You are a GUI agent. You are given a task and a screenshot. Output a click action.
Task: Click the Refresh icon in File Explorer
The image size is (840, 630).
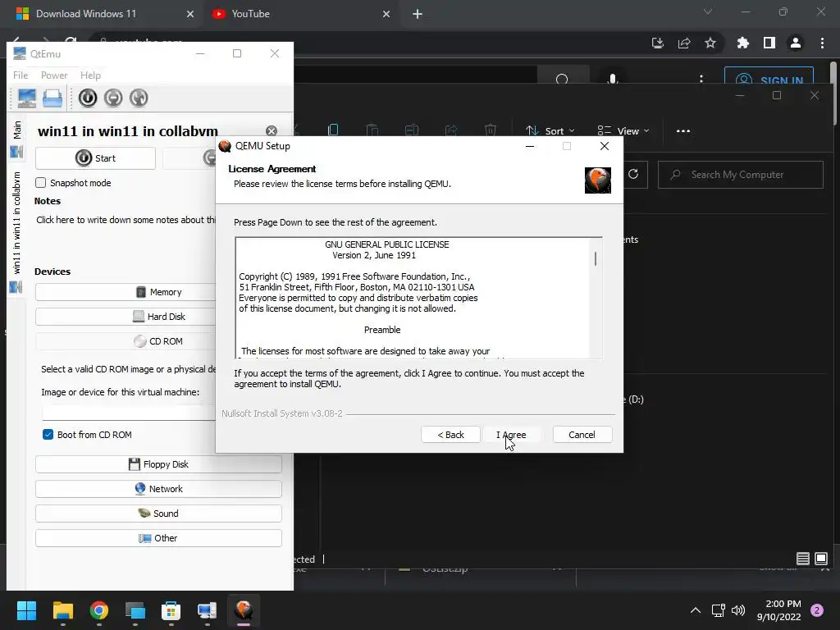pyautogui.click(x=633, y=174)
